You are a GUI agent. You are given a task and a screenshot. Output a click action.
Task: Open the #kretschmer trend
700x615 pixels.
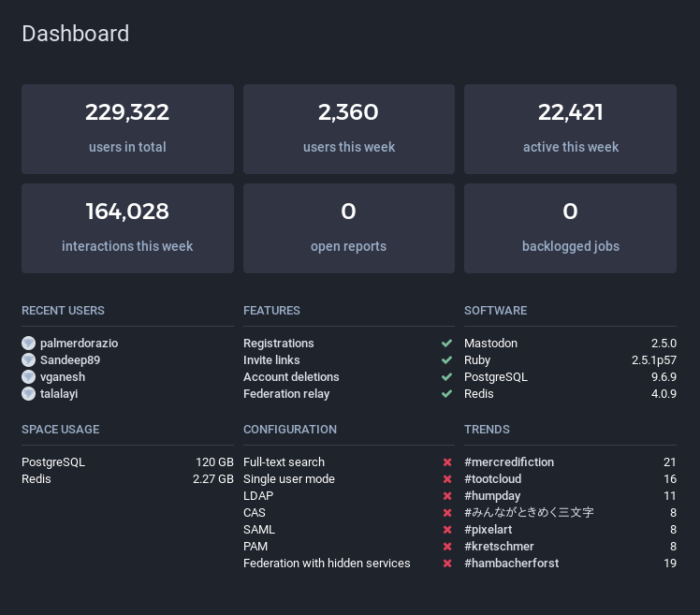point(499,547)
